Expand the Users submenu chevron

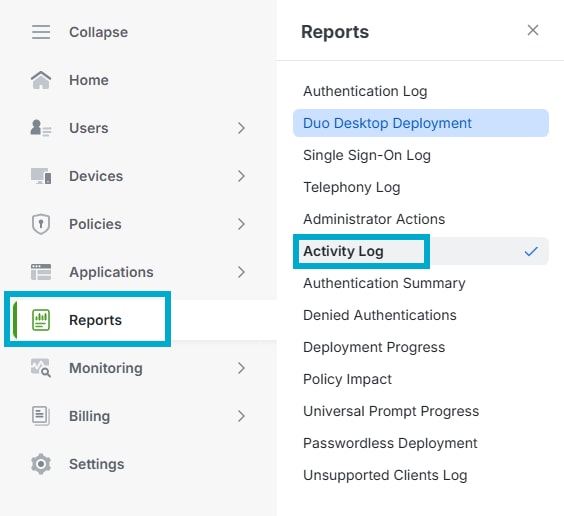[241, 128]
